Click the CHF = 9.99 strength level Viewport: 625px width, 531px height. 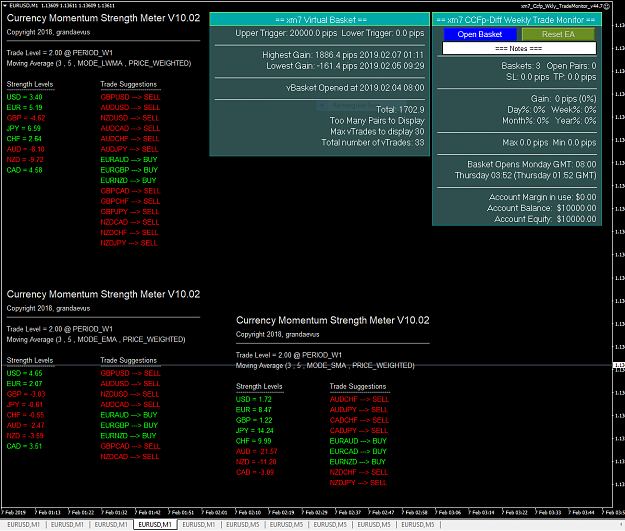pyautogui.click(x=254, y=441)
